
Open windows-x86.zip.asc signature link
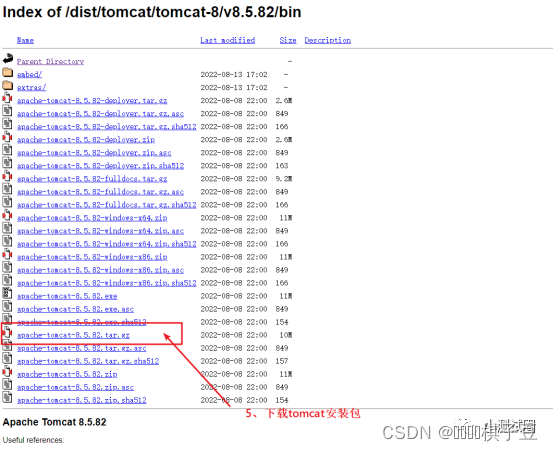(101, 270)
